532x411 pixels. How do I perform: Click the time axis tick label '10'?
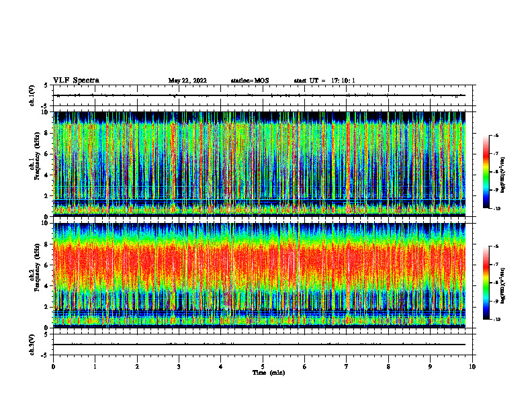point(472,367)
